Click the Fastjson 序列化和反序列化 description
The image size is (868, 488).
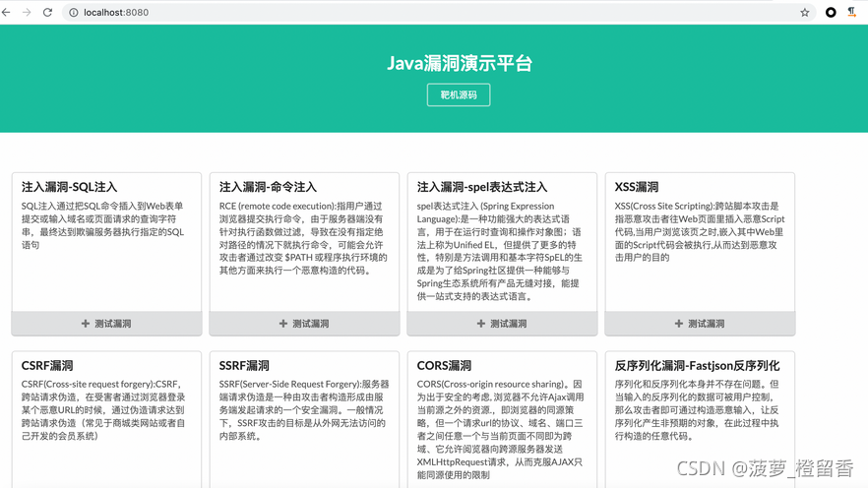coord(697,410)
